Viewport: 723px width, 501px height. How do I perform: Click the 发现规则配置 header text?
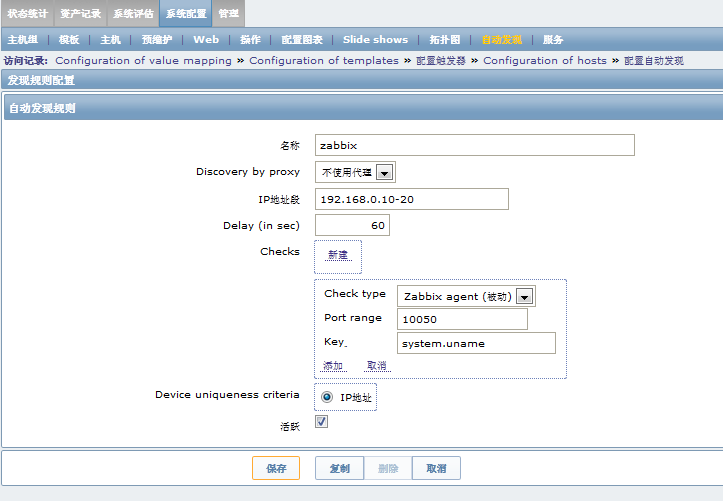pyautogui.click(x=41, y=80)
